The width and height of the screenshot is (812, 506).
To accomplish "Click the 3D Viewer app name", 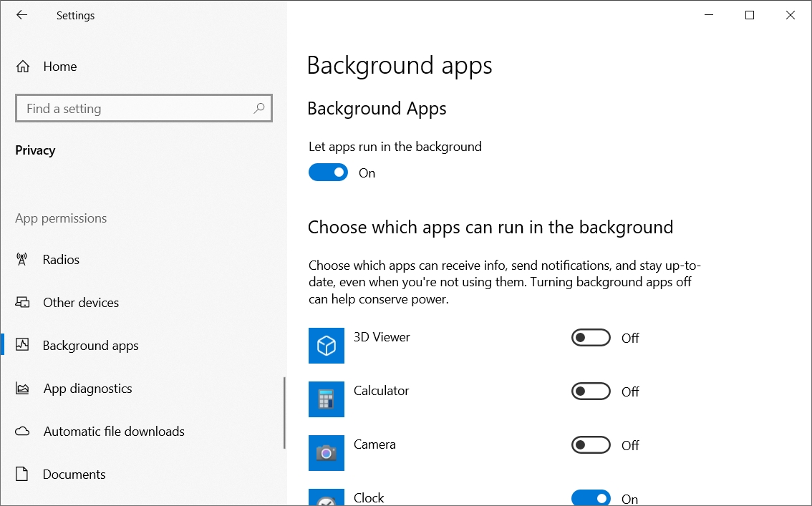I will point(382,337).
